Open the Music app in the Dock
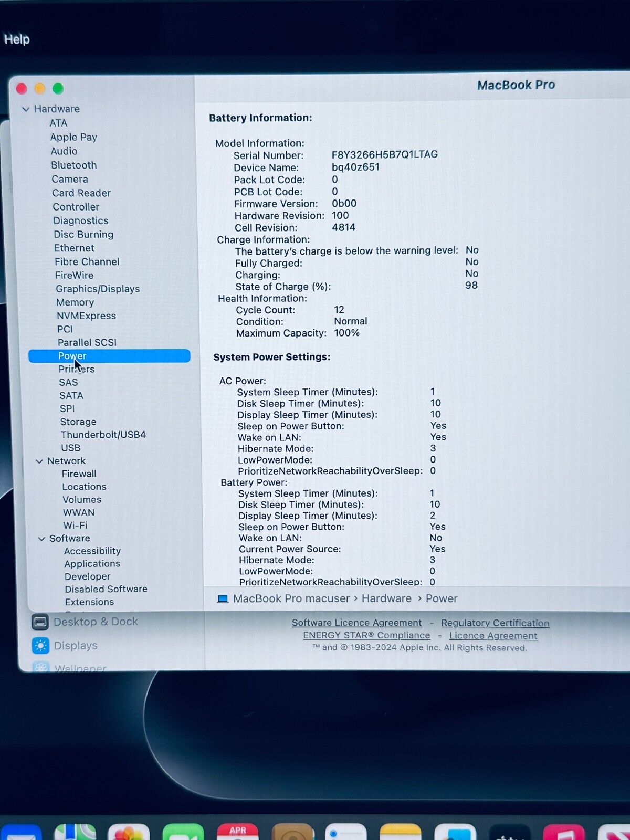This screenshot has height=840, width=630. coord(563,832)
